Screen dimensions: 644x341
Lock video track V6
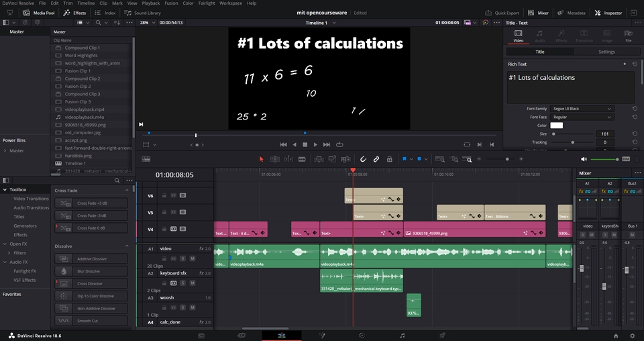pyautogui.click(x=164, y=195)
